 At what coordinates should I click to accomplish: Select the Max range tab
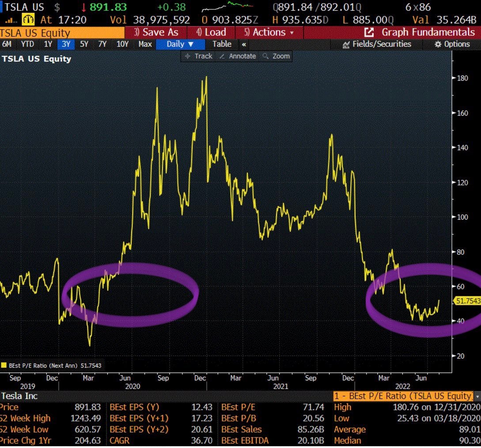[145, 45]
